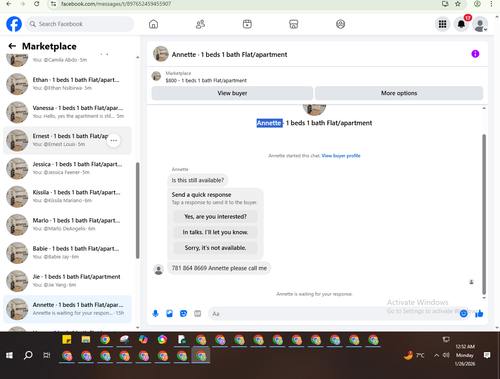Click the browser address bar URL

click(x=116, y=4)
